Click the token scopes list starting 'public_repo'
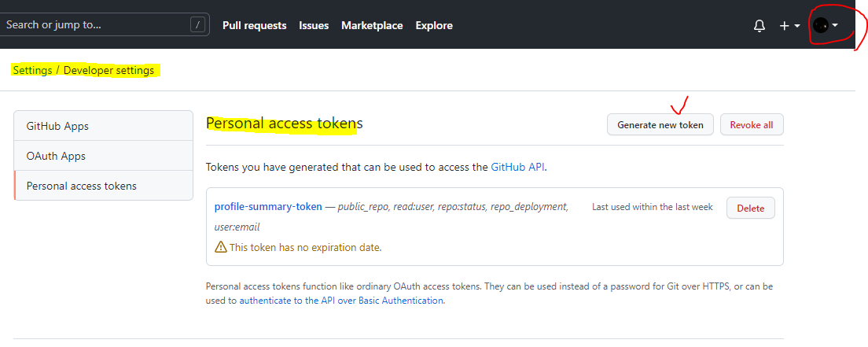 tap(392, 216)
